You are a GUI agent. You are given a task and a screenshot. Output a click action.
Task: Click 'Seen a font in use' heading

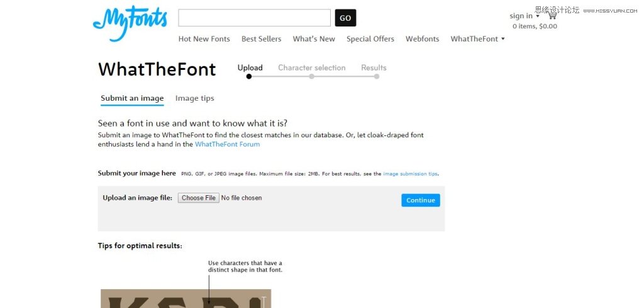click(x=192, y=123)
